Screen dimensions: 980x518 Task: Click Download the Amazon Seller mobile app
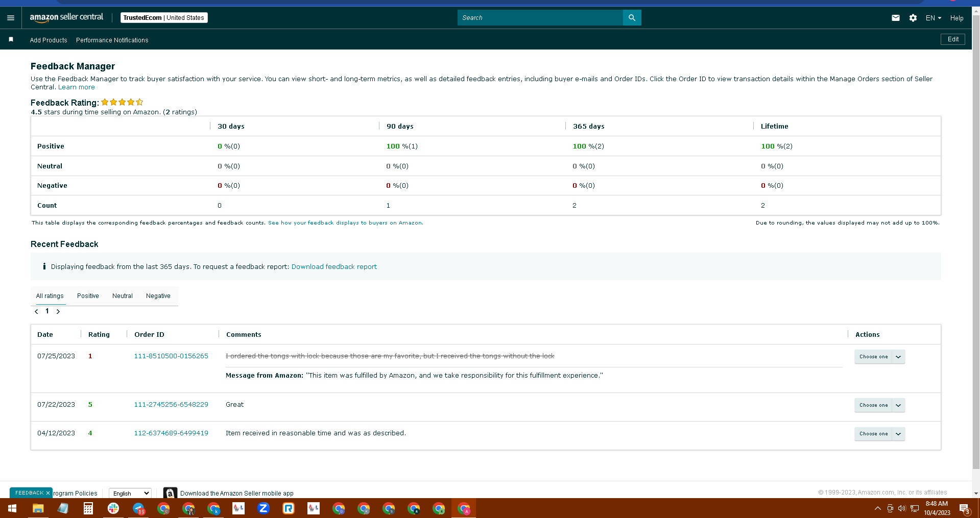(x=237, y=494)
